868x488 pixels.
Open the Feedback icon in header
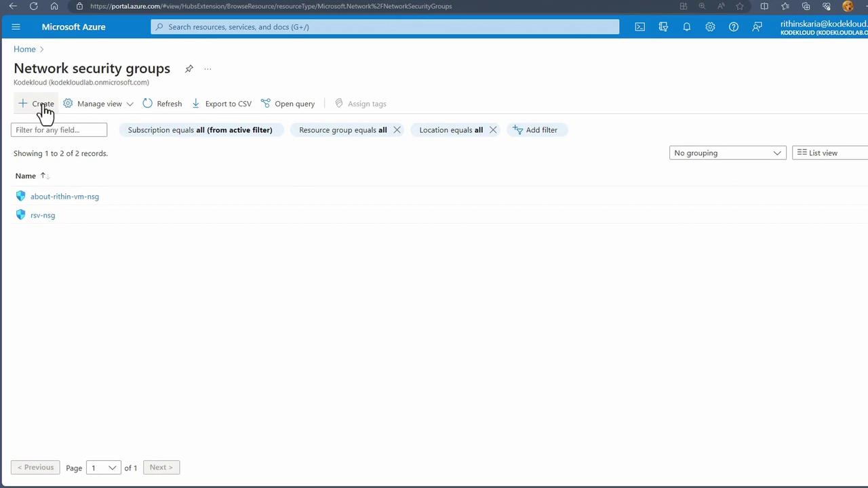[757, 27]
